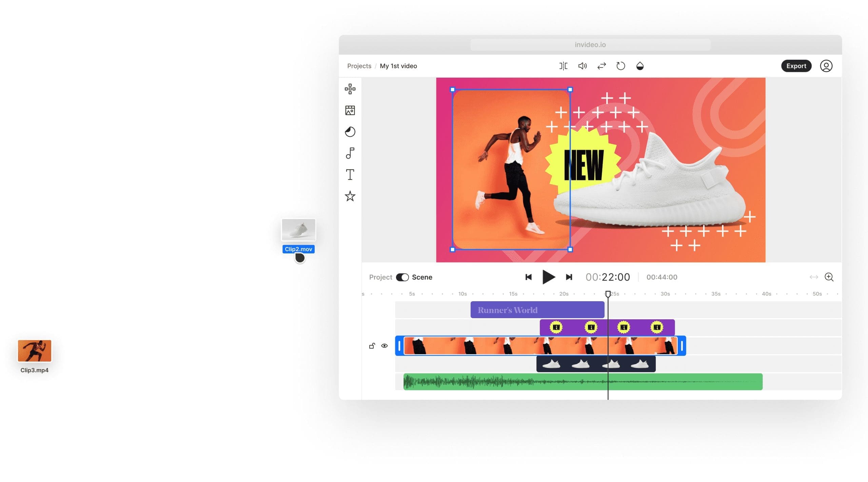Open the star favorites panel
Screen dimensions: 868x482
point(350,196)
